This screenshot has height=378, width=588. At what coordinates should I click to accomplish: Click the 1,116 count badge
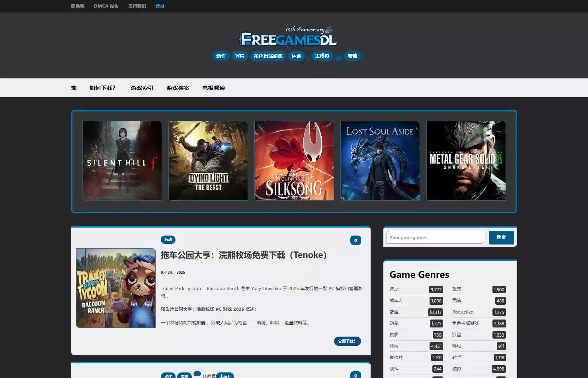pos(500,358)
